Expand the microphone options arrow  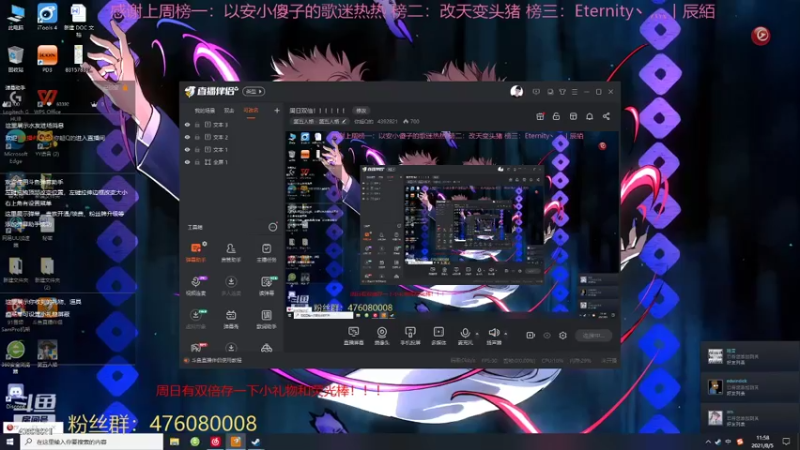pos(477,334)
